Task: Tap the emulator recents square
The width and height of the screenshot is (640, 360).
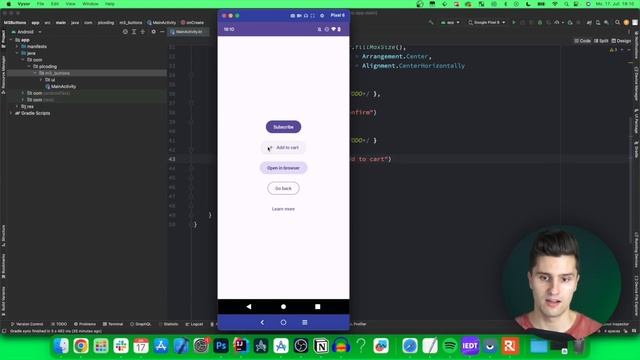Action: tap(318, 307)
